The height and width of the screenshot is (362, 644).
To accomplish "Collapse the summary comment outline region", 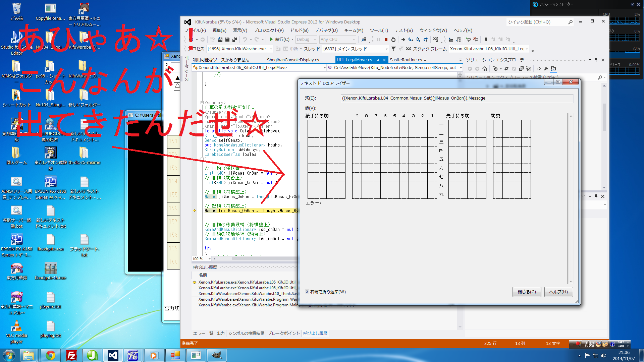I will point(202,103).
